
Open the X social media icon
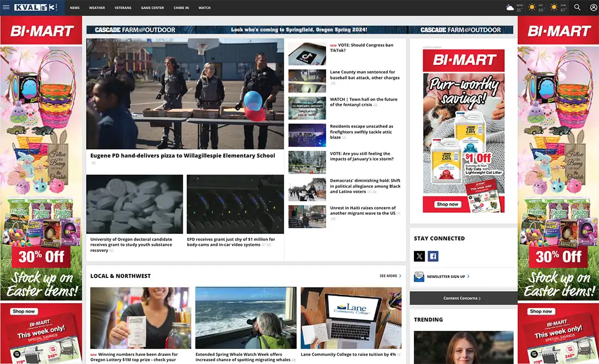[419, 256]
